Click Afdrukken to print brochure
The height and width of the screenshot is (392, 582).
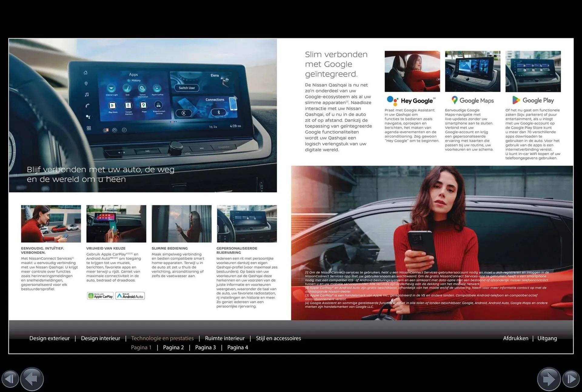pyautogui.click(x=515, y=338)
